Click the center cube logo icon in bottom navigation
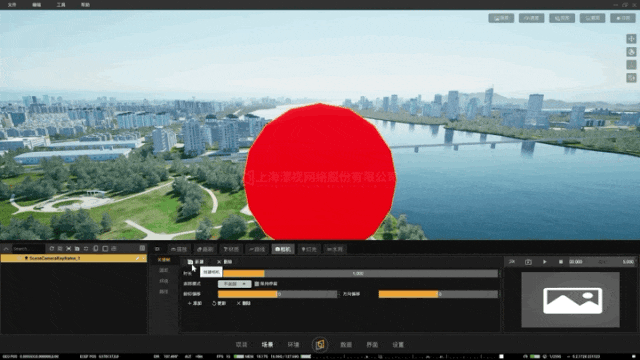Viewport: 640px width, 360px height. (320, 345)
